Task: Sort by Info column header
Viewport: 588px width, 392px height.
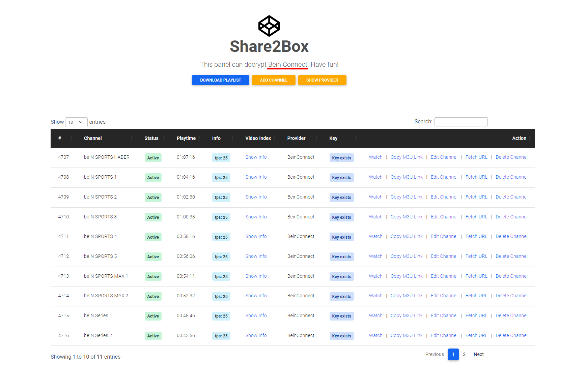Action: (223, 139)
